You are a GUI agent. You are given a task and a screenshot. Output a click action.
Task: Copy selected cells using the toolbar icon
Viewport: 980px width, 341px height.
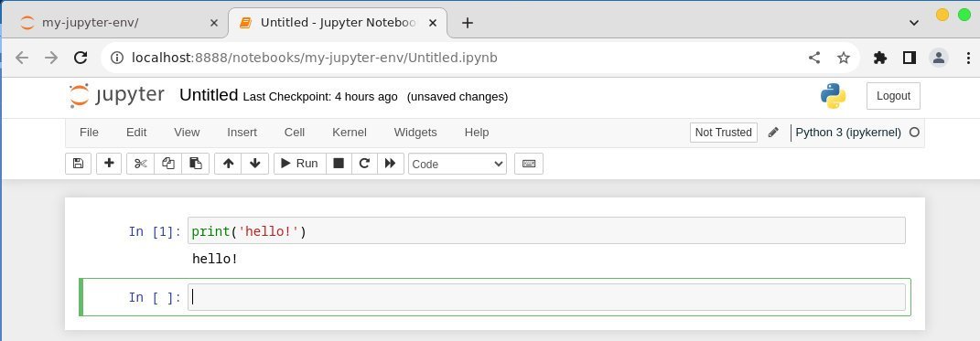pyautogui.click(x=168, y=164)
